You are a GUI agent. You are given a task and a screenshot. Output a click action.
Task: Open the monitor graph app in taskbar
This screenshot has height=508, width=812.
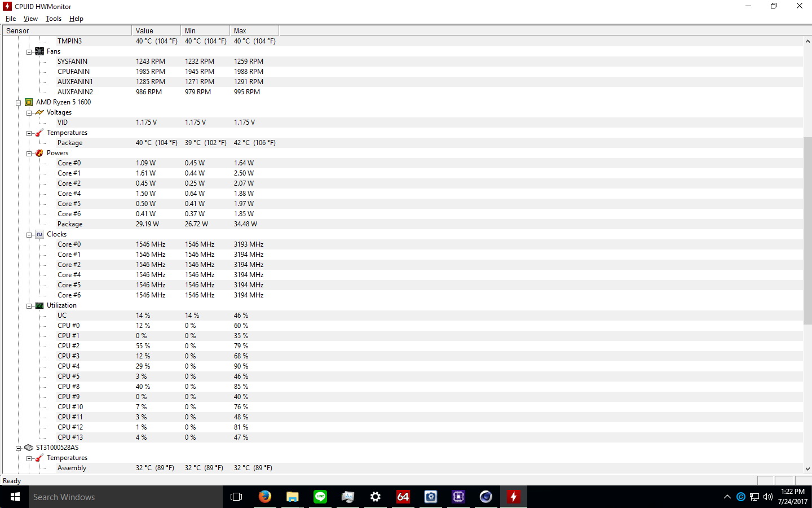(x=347, y=497)
